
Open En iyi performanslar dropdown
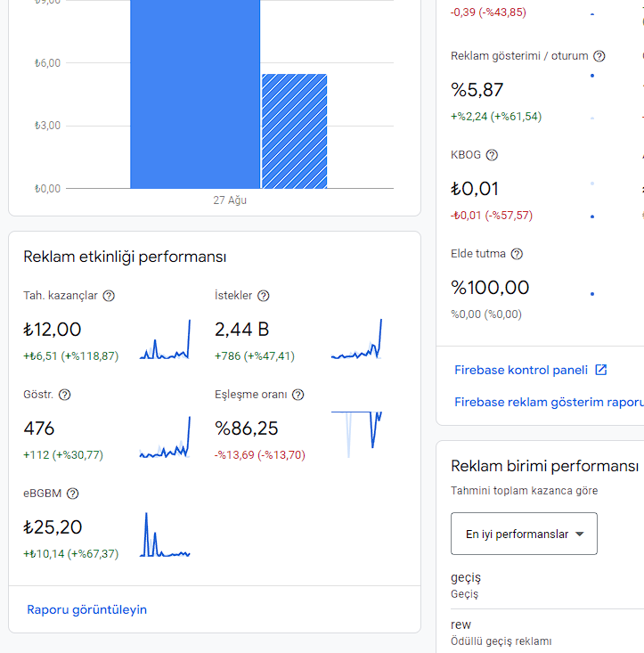pos(524,534)
